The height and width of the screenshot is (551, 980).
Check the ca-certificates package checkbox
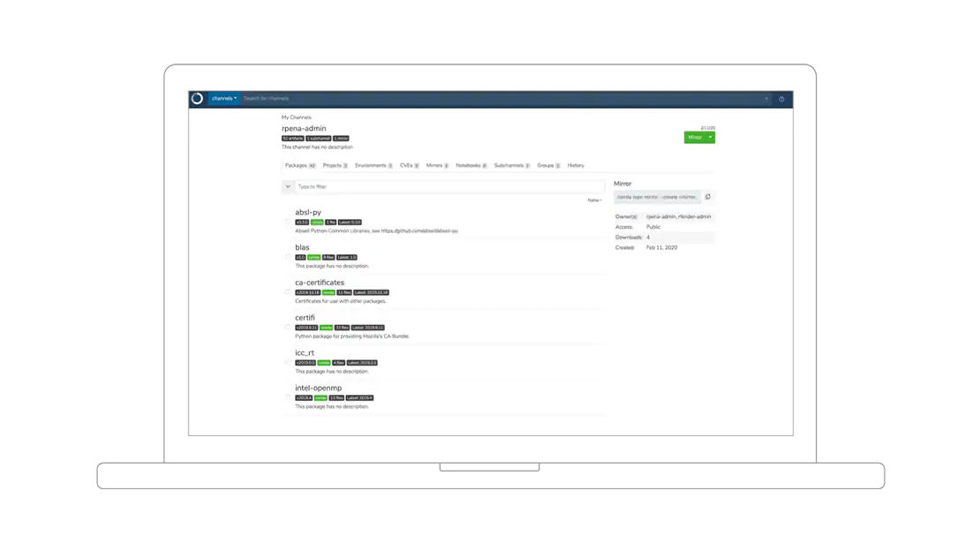pos(288,292)
